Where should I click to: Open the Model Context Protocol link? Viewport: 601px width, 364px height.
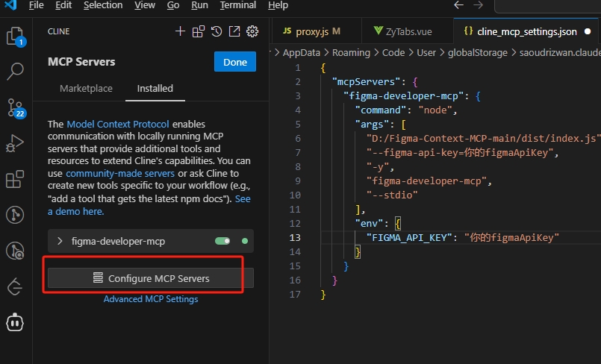118,124
